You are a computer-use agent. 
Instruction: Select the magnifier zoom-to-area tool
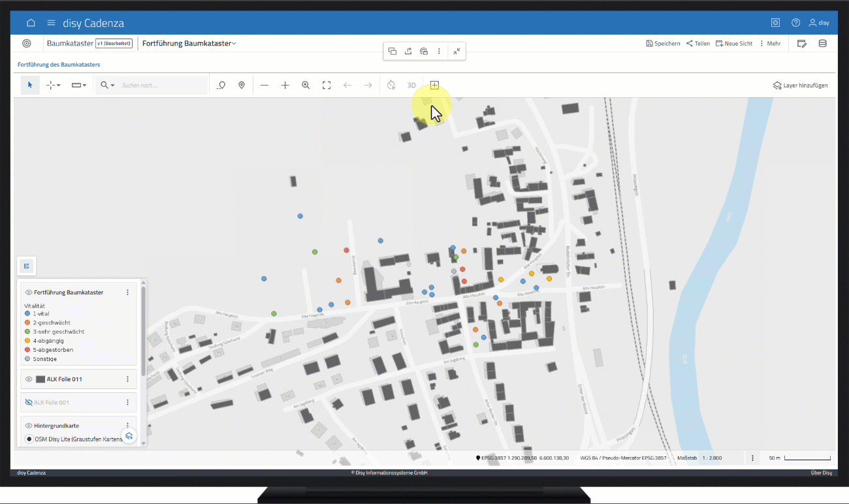point(306,86)
